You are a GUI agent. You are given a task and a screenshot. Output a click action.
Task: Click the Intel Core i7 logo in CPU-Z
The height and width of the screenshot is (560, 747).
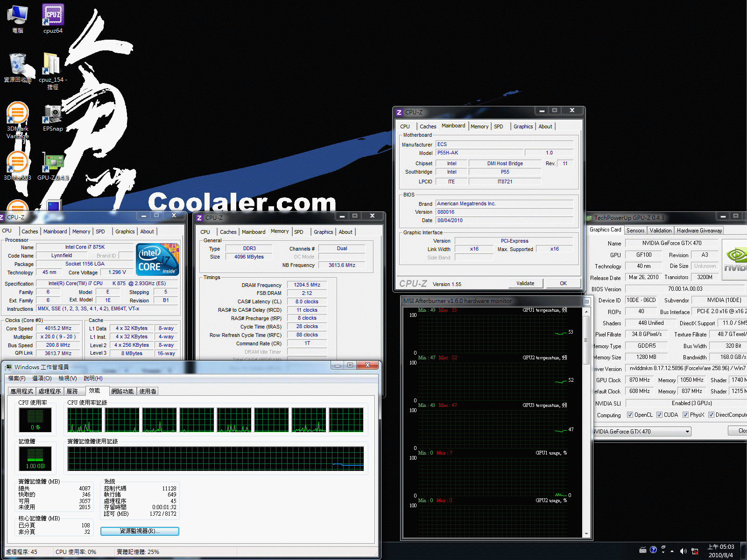pos(158,259)
